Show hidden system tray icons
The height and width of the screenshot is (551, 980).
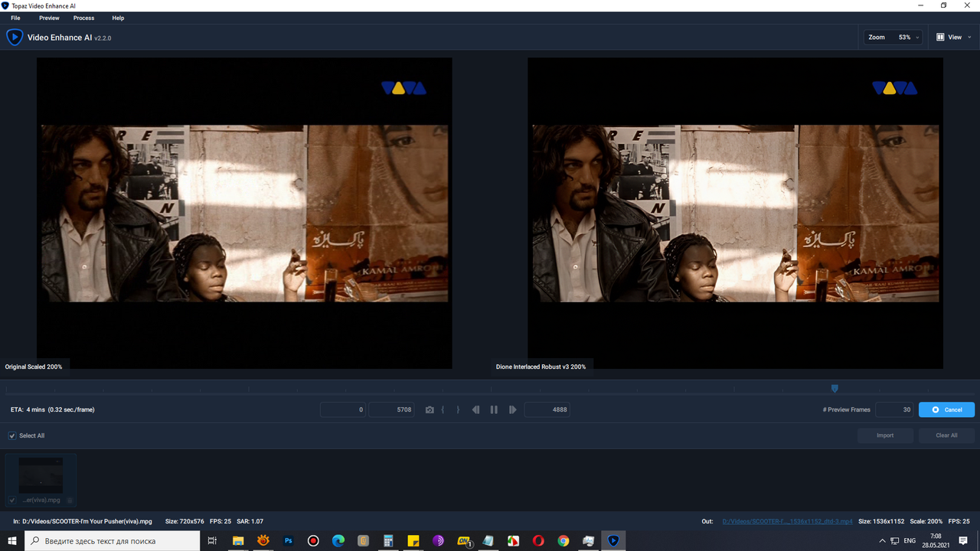880,540
